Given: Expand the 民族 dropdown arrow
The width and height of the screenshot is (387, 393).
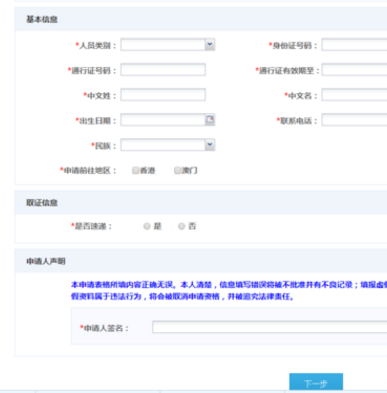Looking at the screenshot, I should [210, 145].
